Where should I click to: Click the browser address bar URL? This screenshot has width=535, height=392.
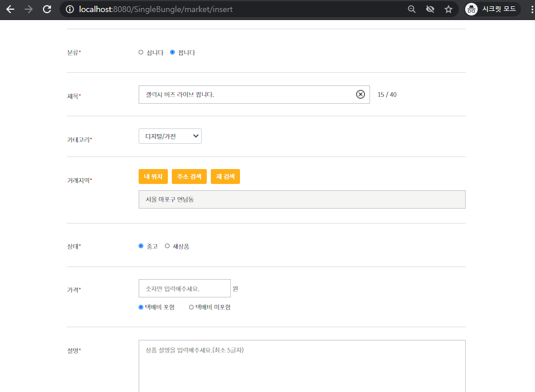coord(172,9)
